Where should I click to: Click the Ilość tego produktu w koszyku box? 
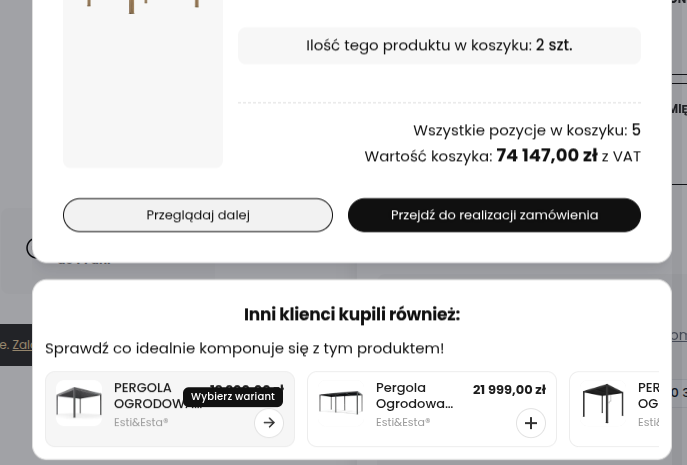[439, 46]
